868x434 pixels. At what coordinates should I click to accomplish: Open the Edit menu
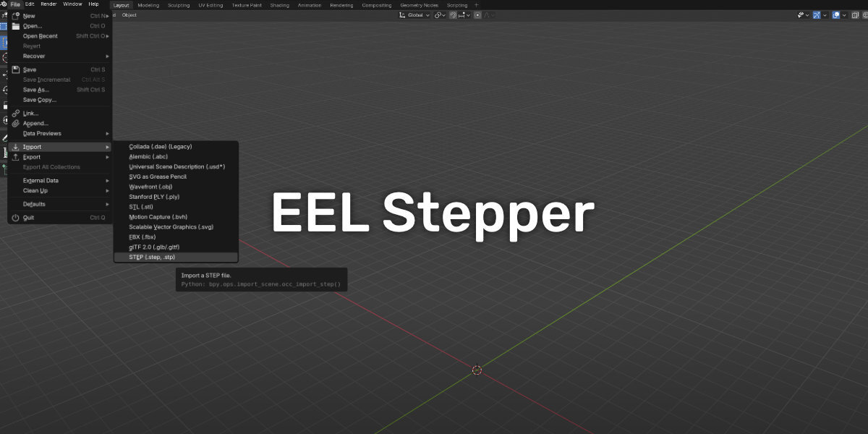click(x=30, y=4)
